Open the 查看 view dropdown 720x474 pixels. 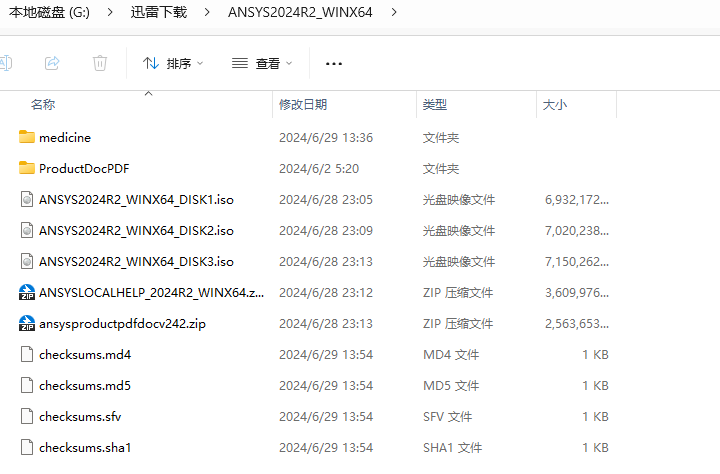(x=262, y=63)
